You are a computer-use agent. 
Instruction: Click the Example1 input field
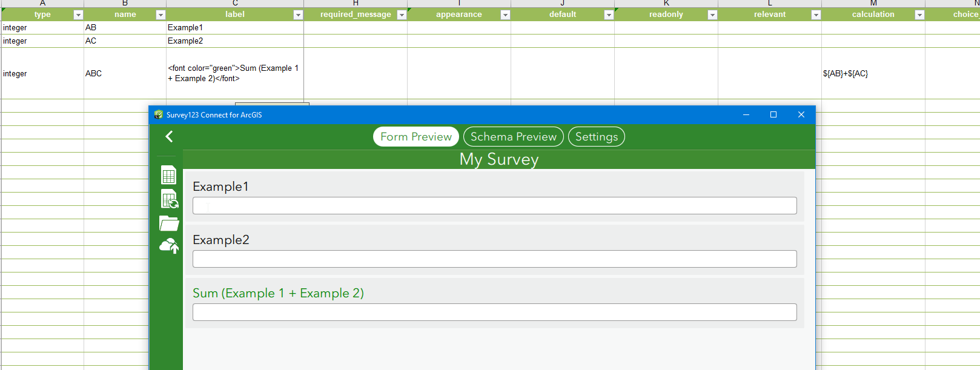pos(494,206)
